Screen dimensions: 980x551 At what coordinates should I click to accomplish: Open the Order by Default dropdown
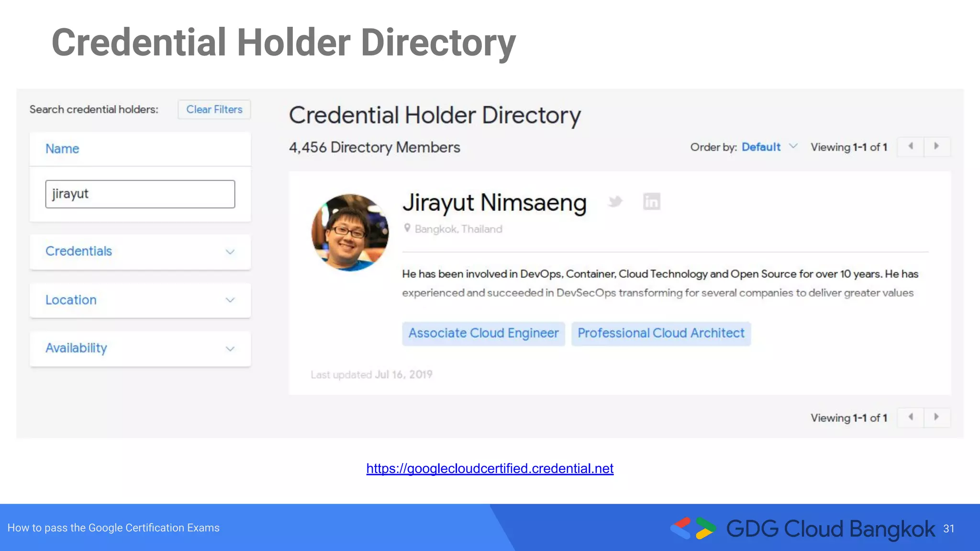click(x=769, y=147)
